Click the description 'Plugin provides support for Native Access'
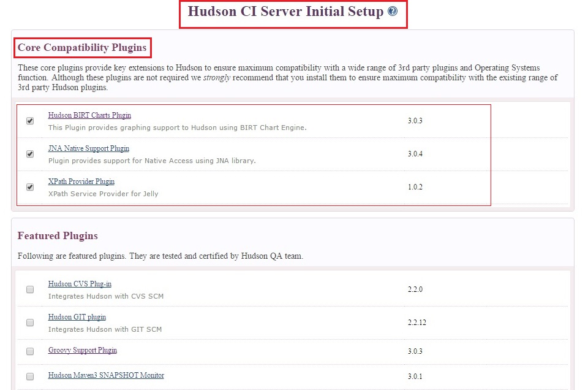Image resolution: width=588 pixels, height=390 pixels. pos(152,161)
